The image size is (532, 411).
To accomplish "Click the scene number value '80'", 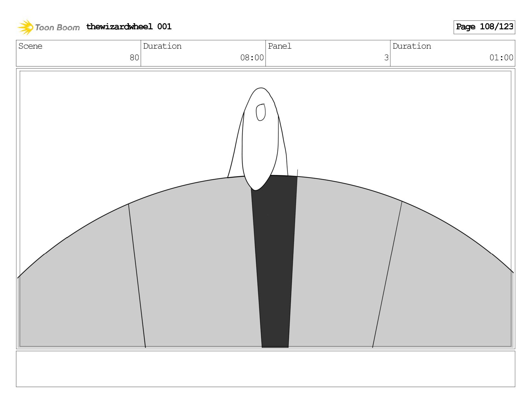I will click(x=134, y=58).
